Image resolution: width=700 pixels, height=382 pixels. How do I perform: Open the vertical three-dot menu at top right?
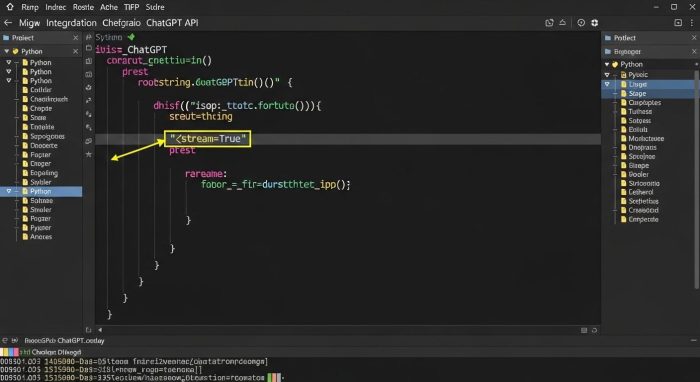(693, 23)
